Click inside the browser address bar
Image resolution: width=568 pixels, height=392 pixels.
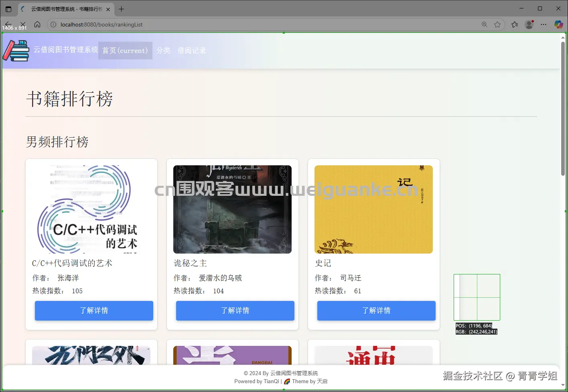(160, 24)
